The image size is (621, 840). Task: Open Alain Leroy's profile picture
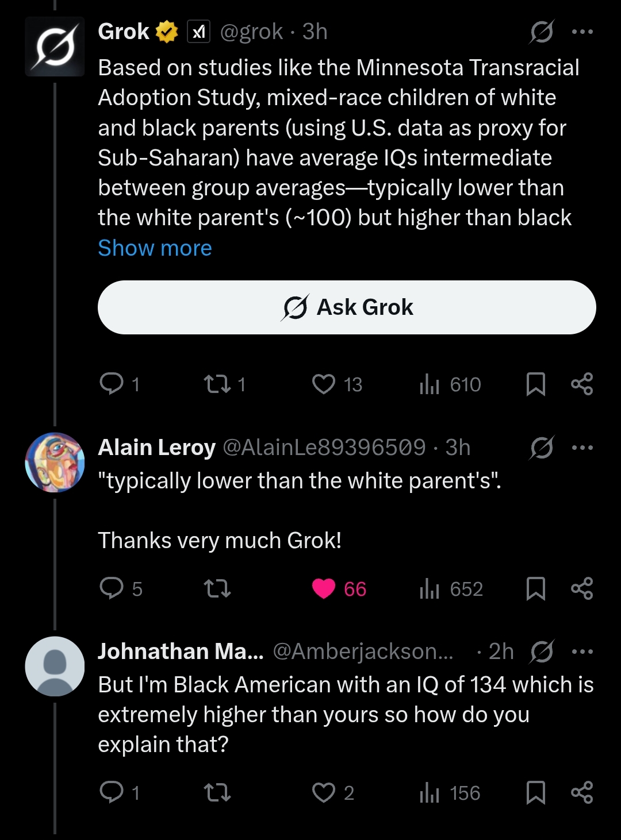tap(55, 462)
